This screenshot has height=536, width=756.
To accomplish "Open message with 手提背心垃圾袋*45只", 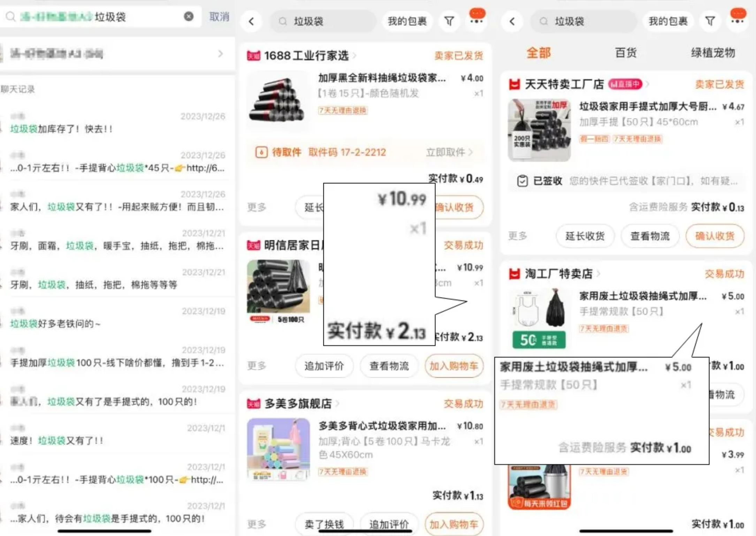I will pos(117,162).
